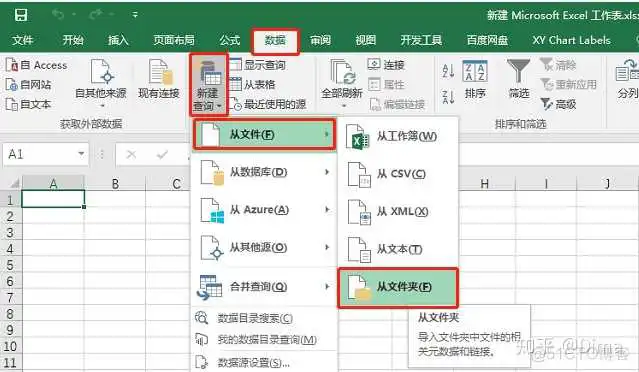This screenshot has height=372, width=639.
Task: Import data 自 Access
Action: 37,65
